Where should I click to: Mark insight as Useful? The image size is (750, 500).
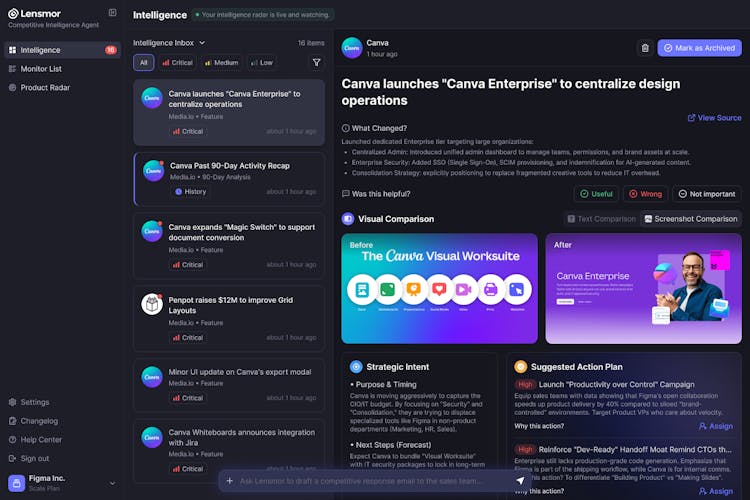[596, 194]
